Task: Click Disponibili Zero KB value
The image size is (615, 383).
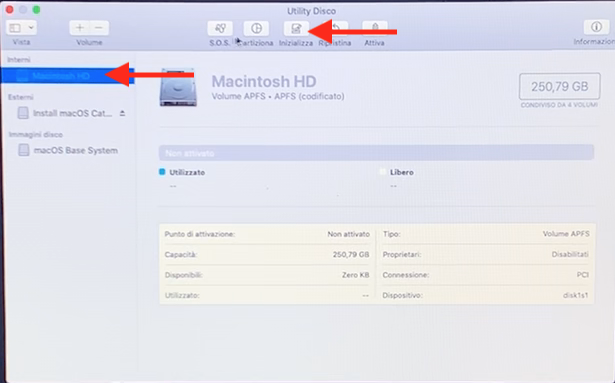Action: click(x=355, y=275)
